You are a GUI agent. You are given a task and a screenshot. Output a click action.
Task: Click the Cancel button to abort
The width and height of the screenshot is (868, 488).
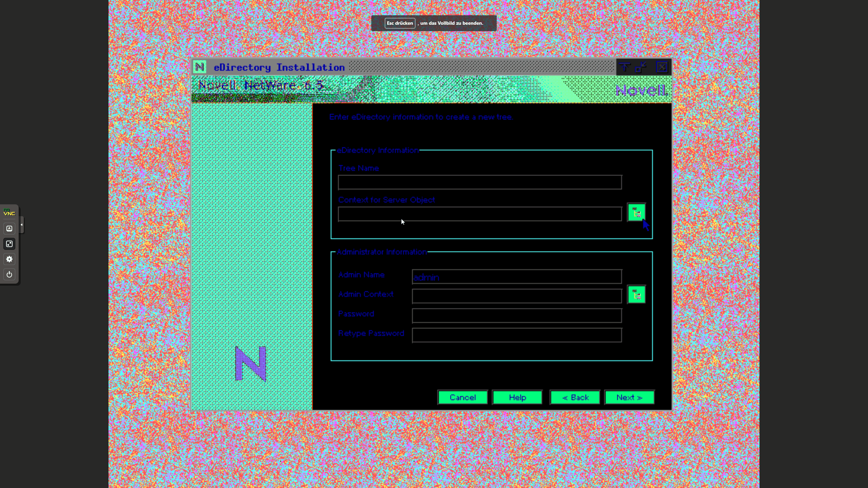463,397
